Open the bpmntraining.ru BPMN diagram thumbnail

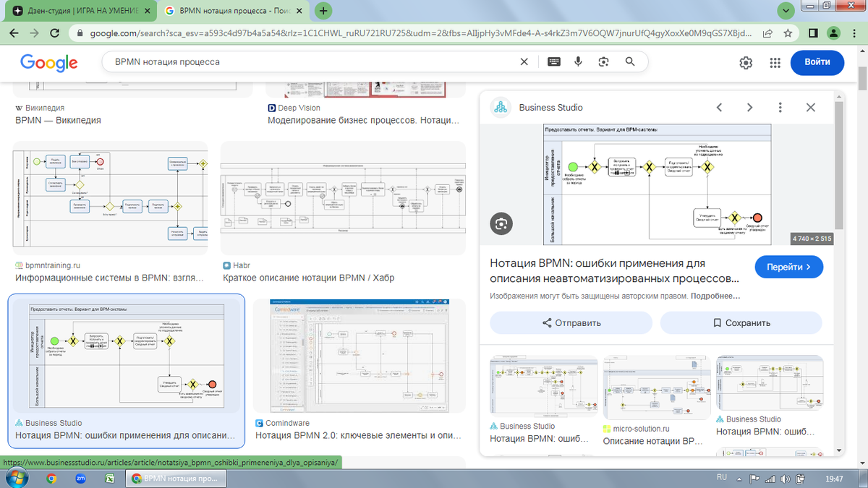[x=110, y=199]
